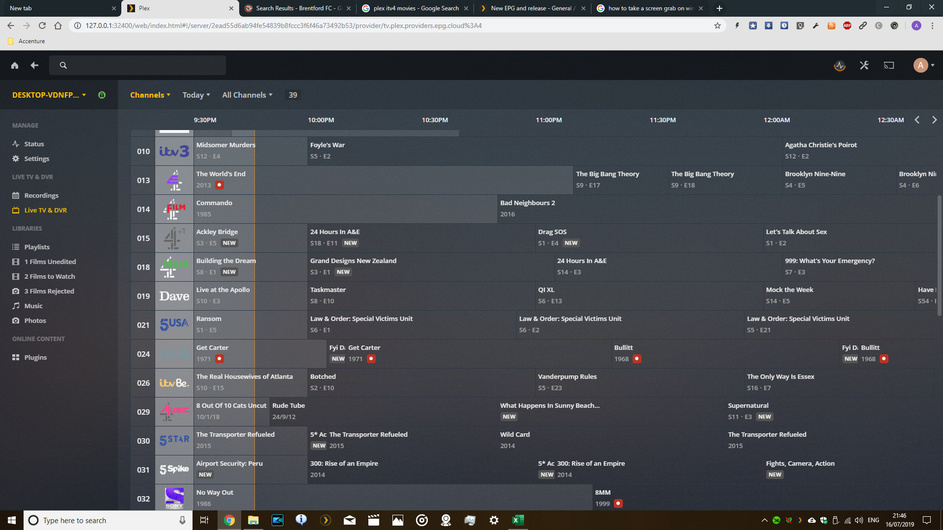Open 3 Films Rejected library

point(49,291)
